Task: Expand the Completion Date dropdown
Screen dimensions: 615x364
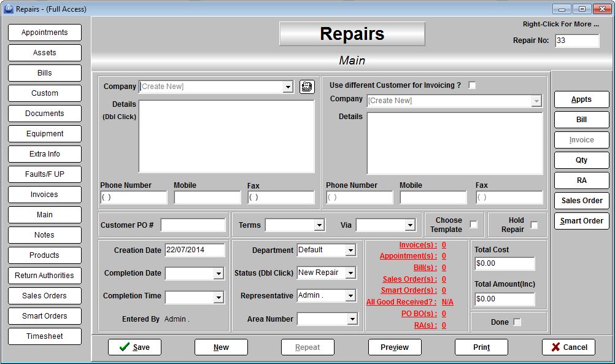Action: click(x=219, y=274)
